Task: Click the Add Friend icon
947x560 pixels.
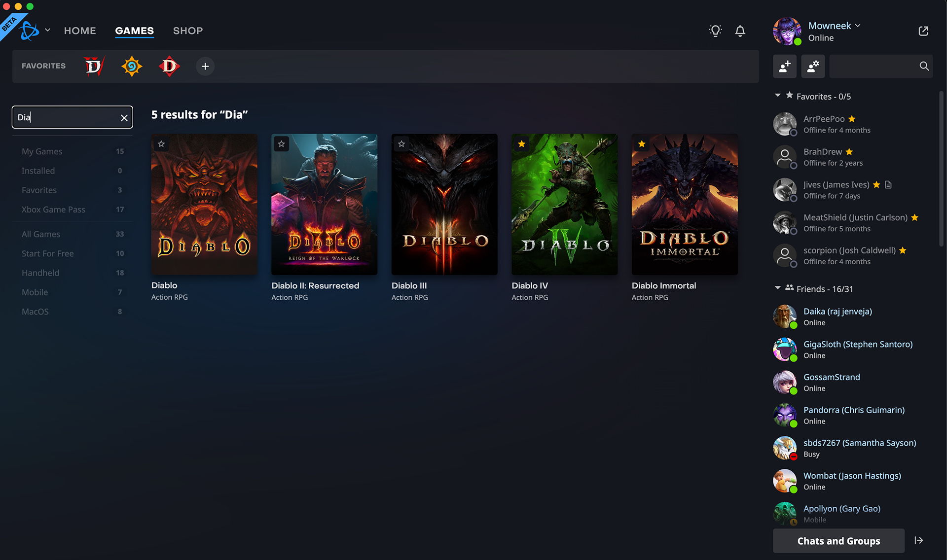Action: [x=785, y=66]
